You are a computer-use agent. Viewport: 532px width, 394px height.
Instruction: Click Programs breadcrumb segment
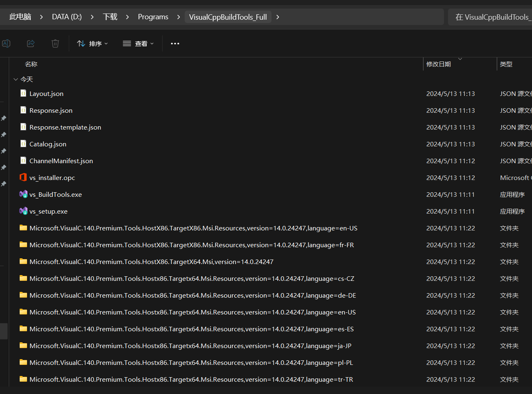point(153,17)
